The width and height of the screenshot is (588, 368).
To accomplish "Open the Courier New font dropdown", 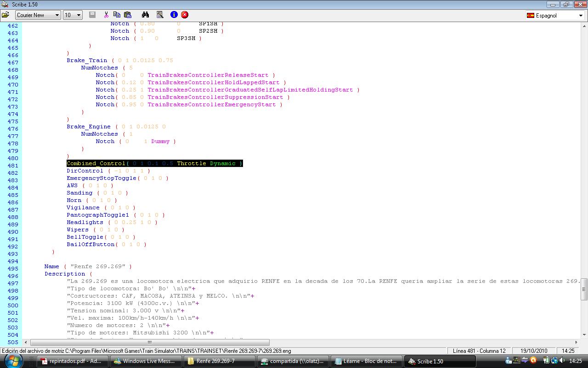I will point(38,15).
